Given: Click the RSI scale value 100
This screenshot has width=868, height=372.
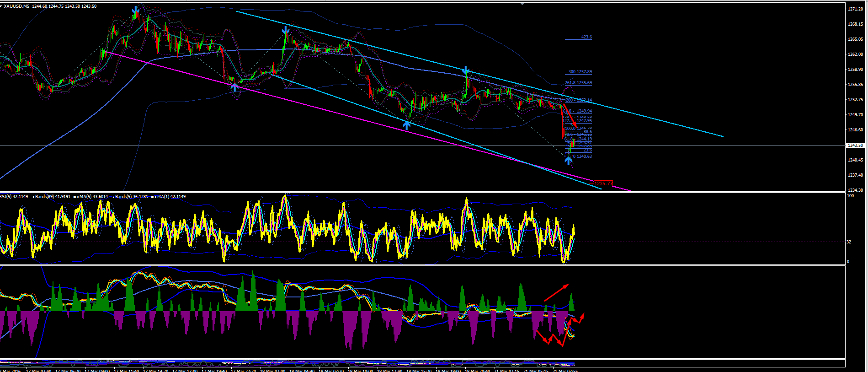Looking at the screenshot, I should (x=851, y=196).
